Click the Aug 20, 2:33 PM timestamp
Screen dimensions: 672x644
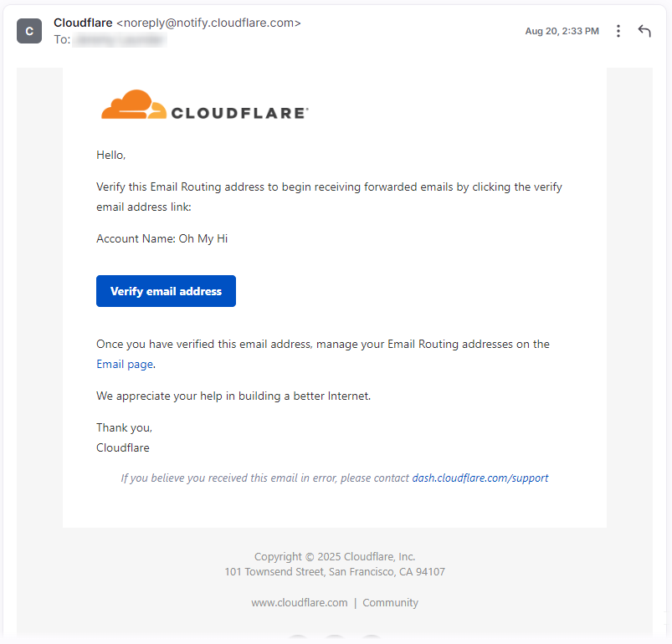pyautogui.click(x=562, y=31)
